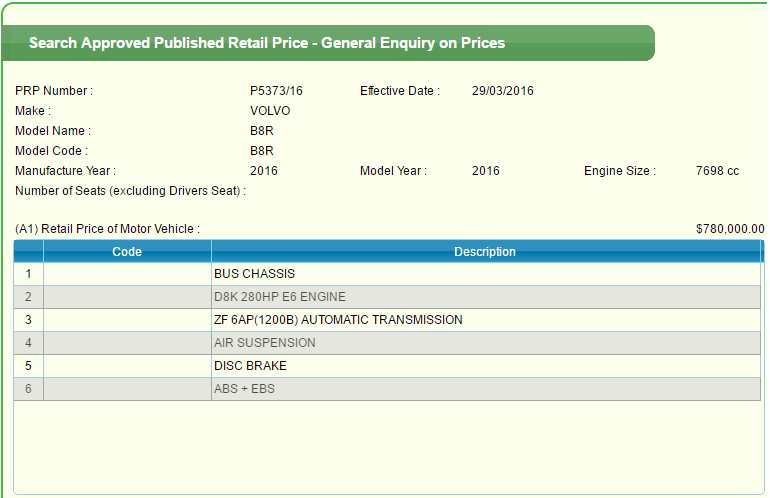Click row number 1 cell
Image resolution: width=770 pixels, height=498 pixels.
point(28,274)
